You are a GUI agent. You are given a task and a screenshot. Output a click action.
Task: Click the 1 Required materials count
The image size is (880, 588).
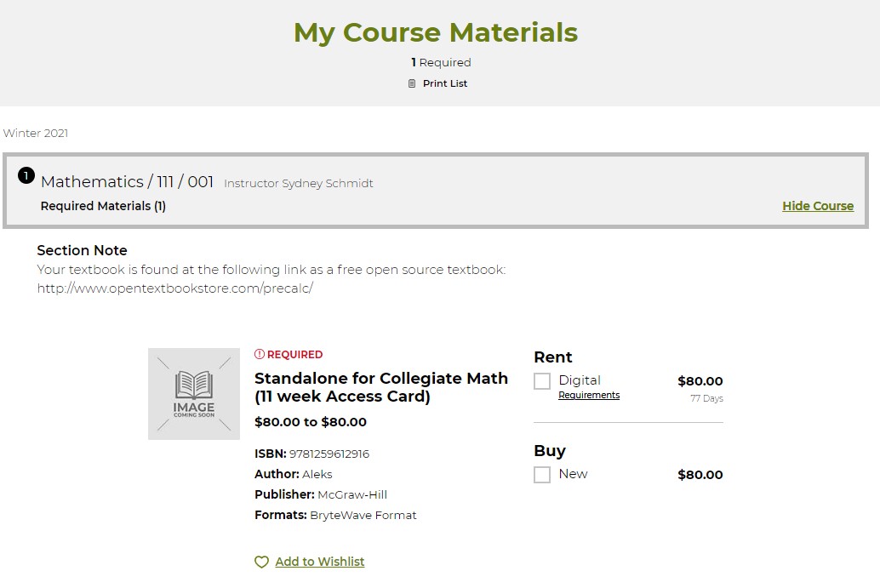[x=441, y=62]
